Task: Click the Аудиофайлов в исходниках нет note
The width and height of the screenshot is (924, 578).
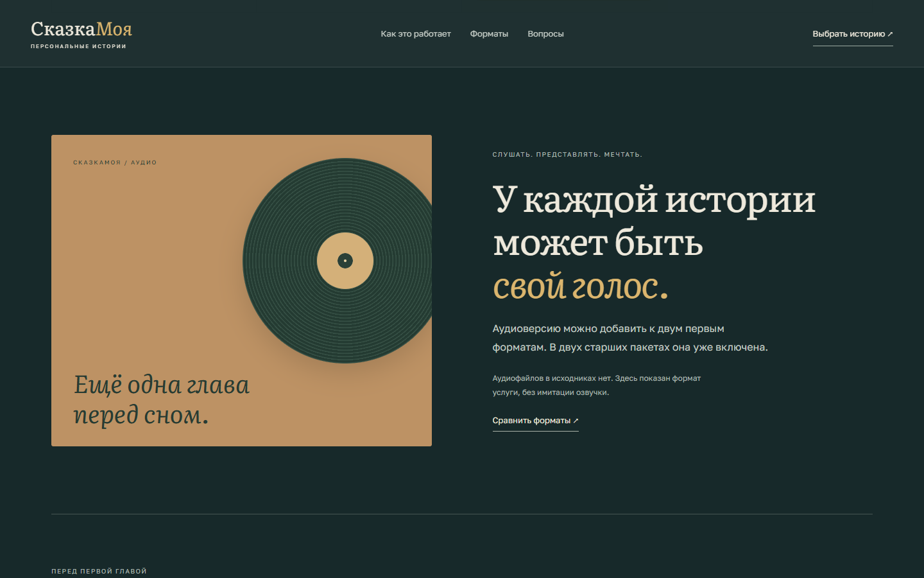Action: click(x=597, y=385)
